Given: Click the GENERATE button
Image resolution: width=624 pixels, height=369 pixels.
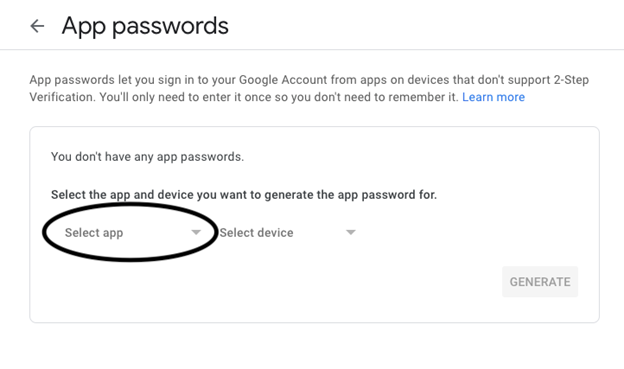Looking at the screenshot, I should tap(540, 282).
